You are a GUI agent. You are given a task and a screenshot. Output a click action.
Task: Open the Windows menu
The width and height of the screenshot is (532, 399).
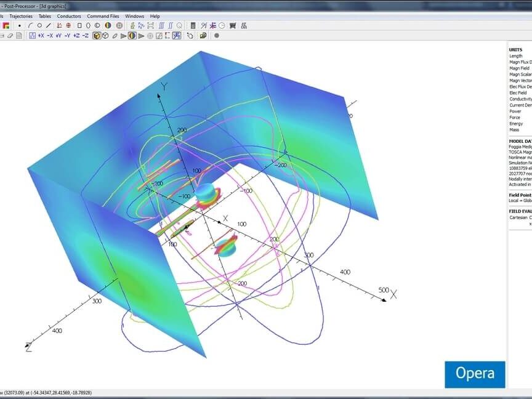tap(134, 16)
